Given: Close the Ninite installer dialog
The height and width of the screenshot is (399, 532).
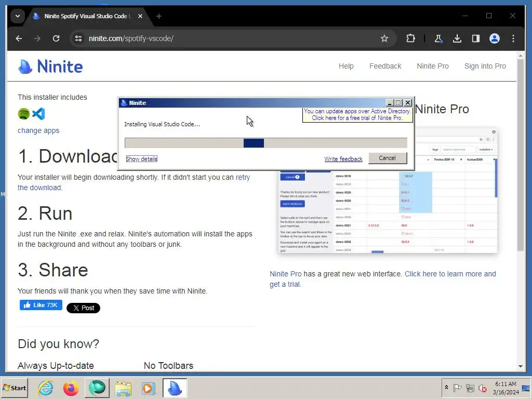Looking at the screenshot, I should pos(408,103).
